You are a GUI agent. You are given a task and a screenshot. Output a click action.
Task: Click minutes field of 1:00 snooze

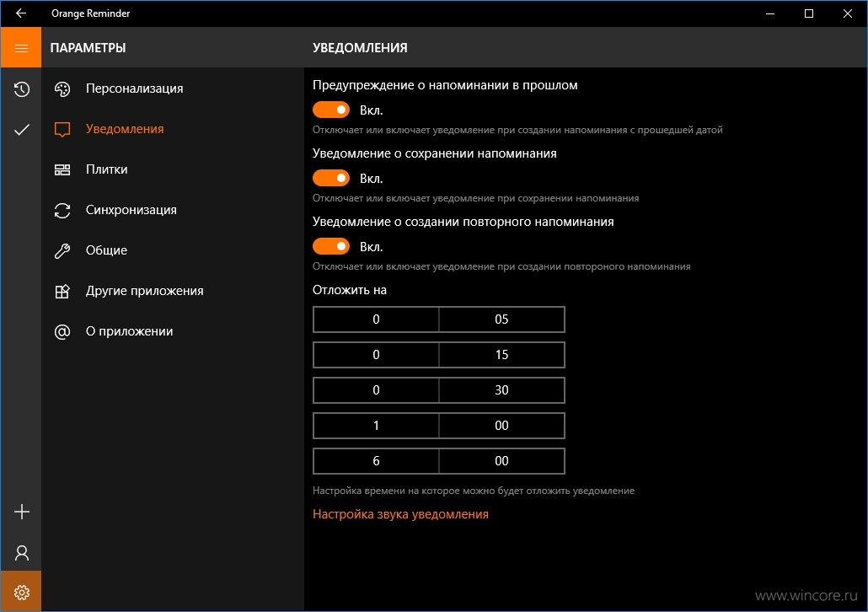(x=501, y=426)
